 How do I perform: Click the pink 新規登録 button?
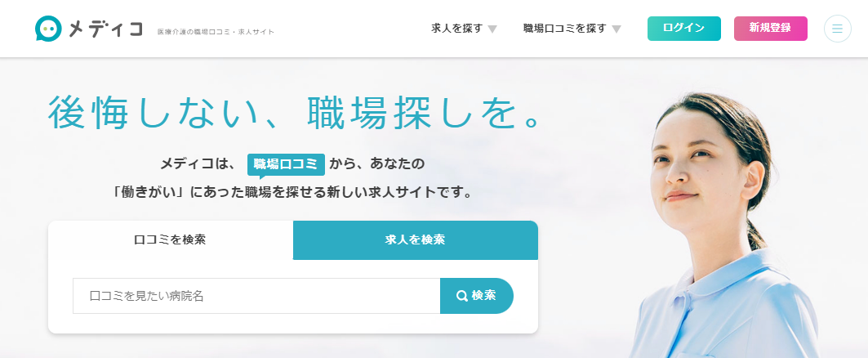coord(771,29)
